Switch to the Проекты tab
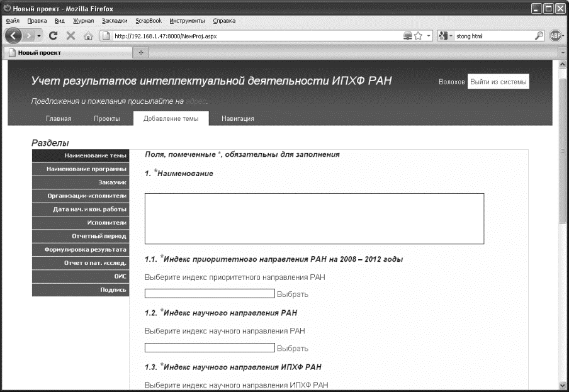 click(107, 118)
